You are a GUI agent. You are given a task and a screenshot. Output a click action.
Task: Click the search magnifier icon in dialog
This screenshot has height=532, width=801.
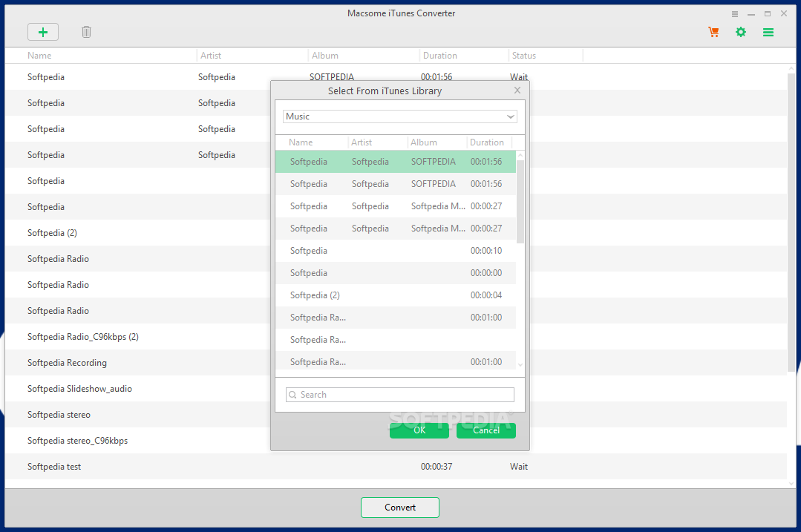[292, 395]
